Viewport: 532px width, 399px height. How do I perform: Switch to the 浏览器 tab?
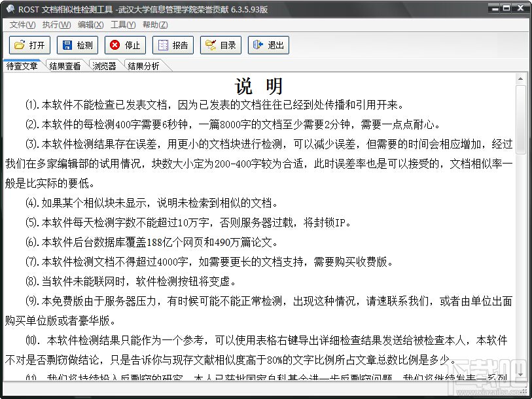(x=104, y=66)
